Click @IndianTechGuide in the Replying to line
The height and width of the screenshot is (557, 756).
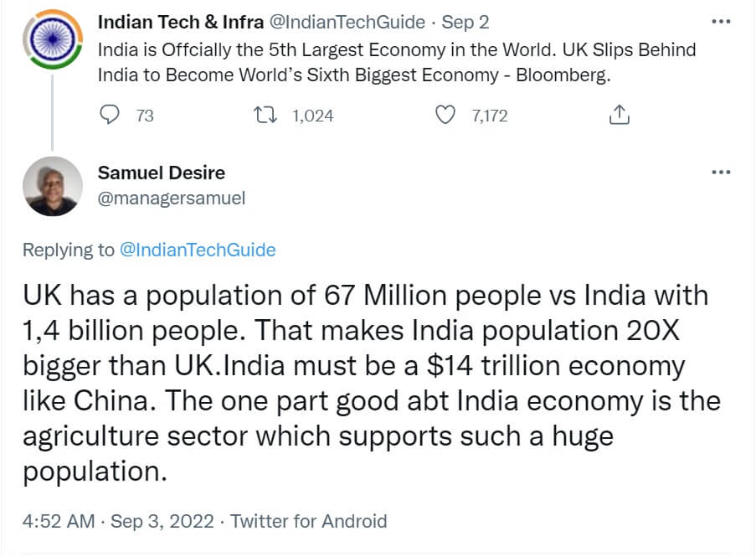coord(198,250)
